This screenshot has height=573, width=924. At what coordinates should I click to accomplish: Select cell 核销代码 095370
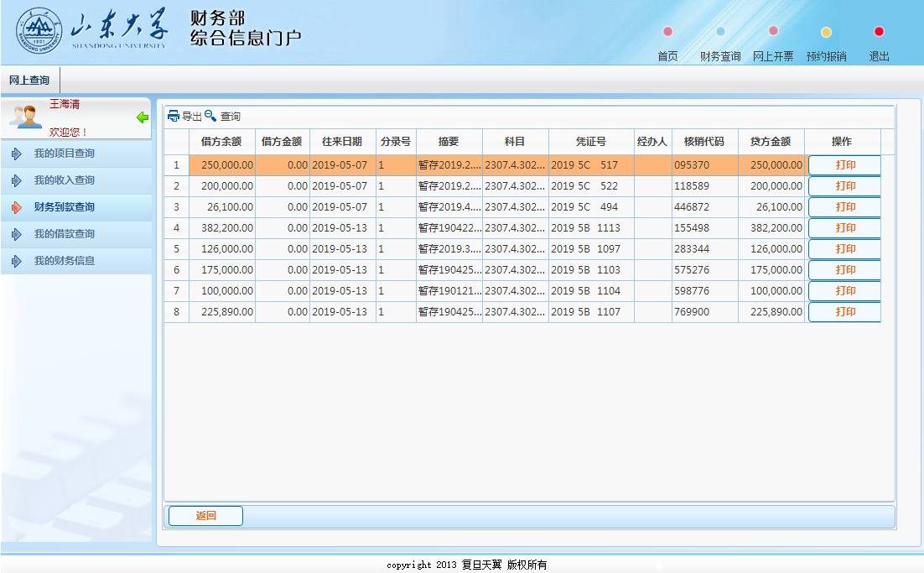point(704,165)
